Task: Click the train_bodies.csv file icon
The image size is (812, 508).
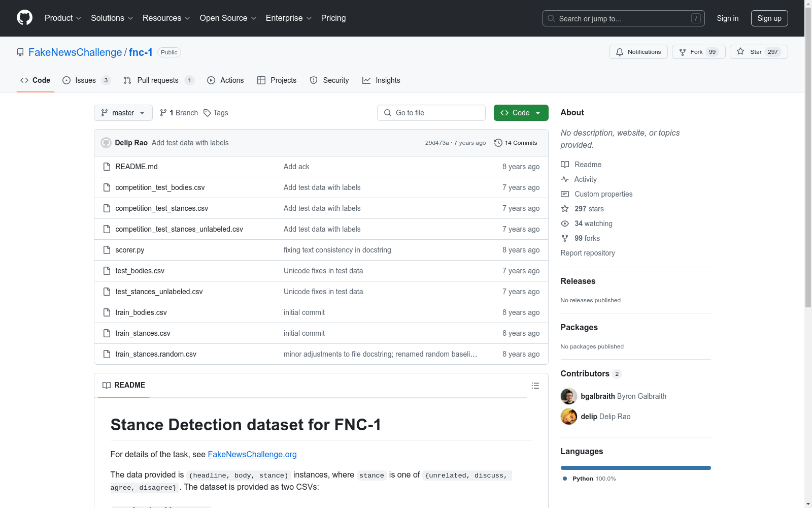Action: coord(107,312)
